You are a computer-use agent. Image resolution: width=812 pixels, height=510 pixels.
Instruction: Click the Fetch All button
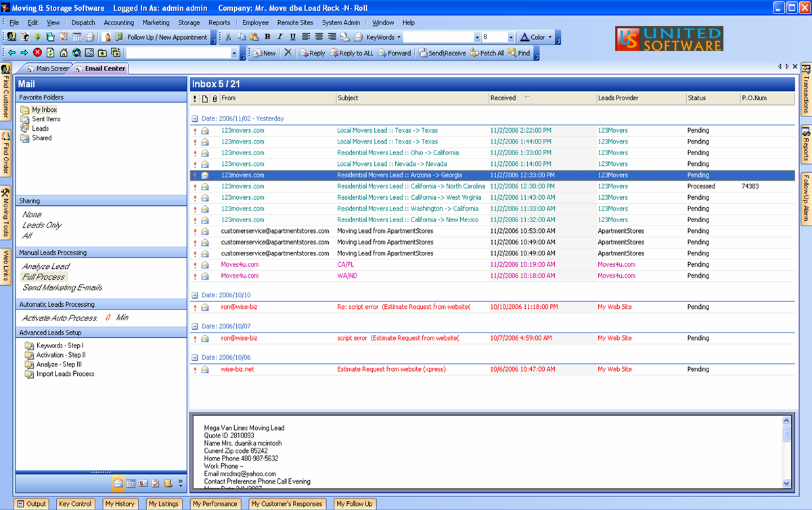487,53
